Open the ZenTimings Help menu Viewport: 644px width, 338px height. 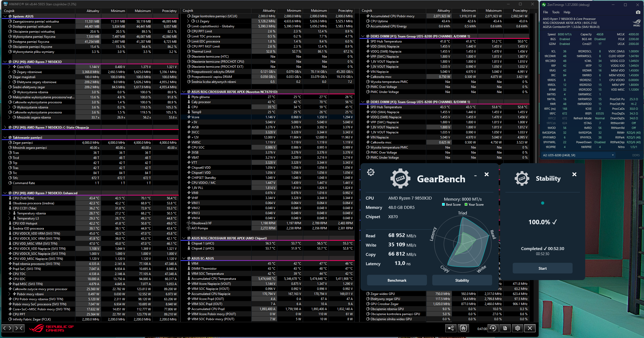point(567,12)
